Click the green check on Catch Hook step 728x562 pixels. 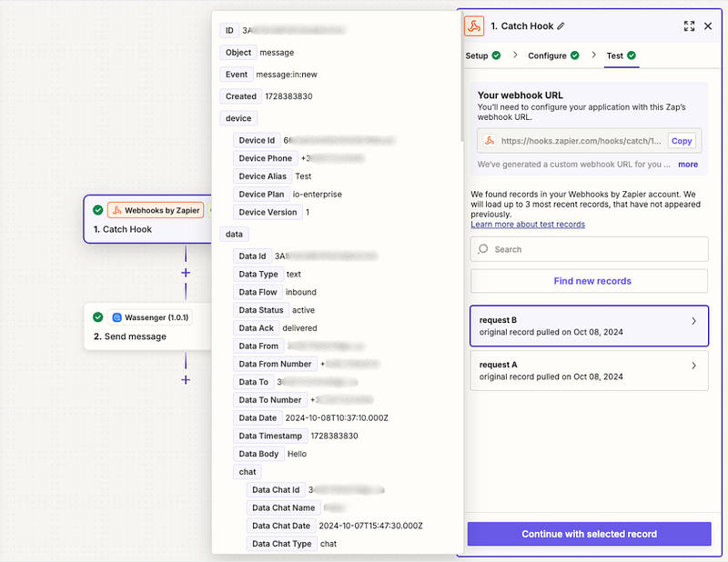[x=98, y=210]
